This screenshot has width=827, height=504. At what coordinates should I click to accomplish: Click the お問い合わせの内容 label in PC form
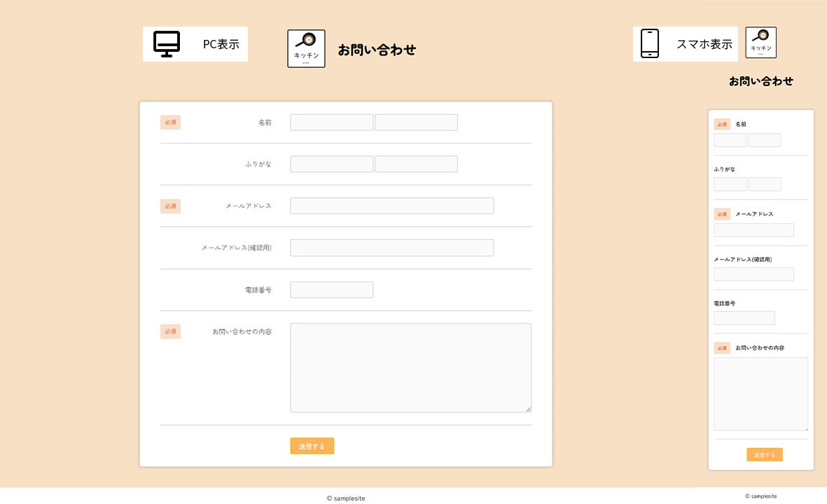coord(242,332)
